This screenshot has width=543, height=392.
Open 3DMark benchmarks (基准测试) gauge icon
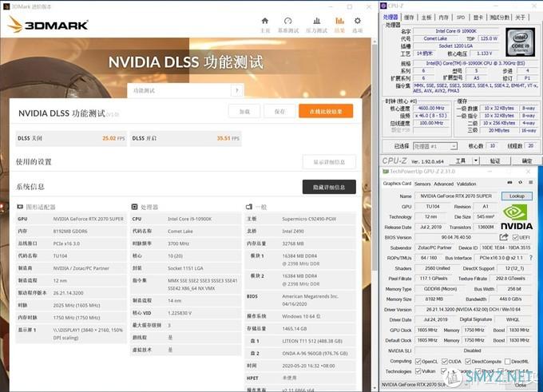click(287, 21)
